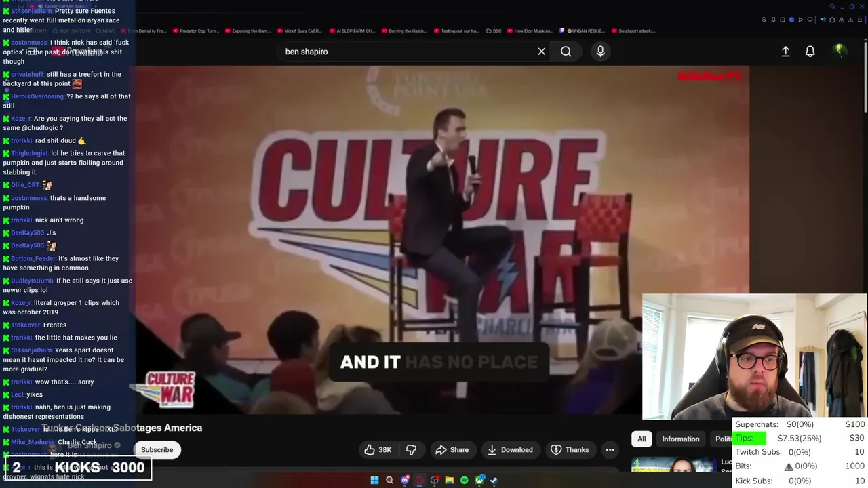Screen dimensions: 868x488
Task: Open 'UNBAN REQUE...' bookmark
Action: click(x=581, y=30)
